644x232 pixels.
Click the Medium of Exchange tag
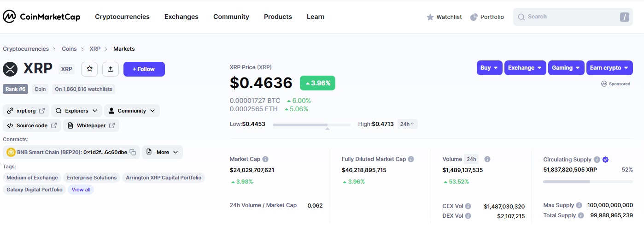(32, 178)
